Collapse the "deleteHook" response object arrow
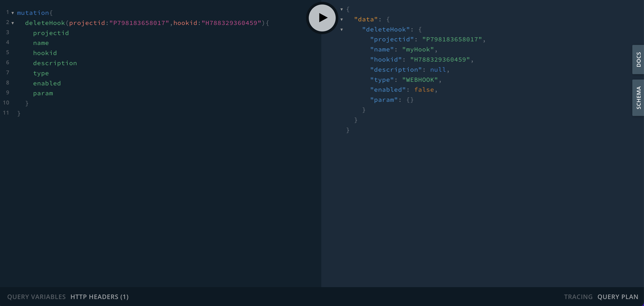Viewport: 644px width, 306px height. (342, 30)
